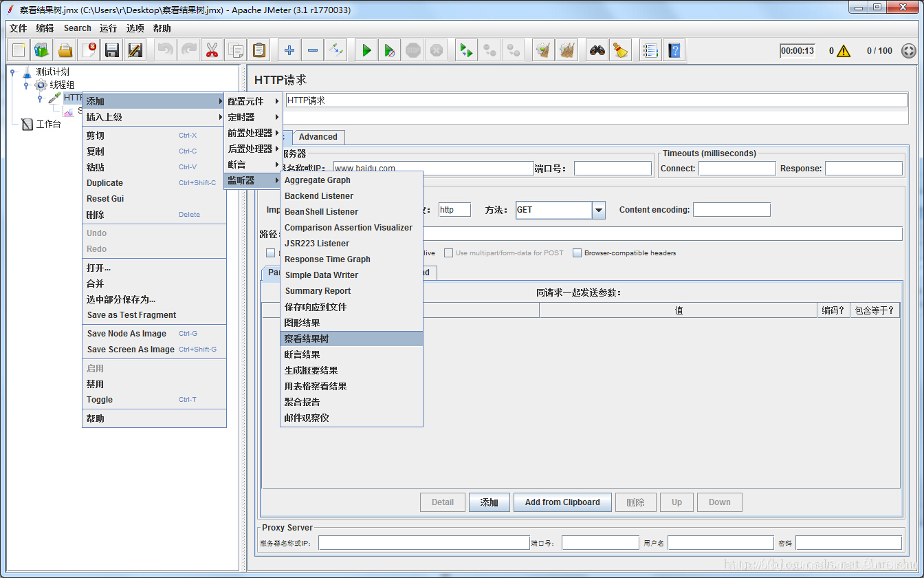This screenshot has height=578, width=924.
Task: Click the Clear broom icon
Action: [543, 50]
